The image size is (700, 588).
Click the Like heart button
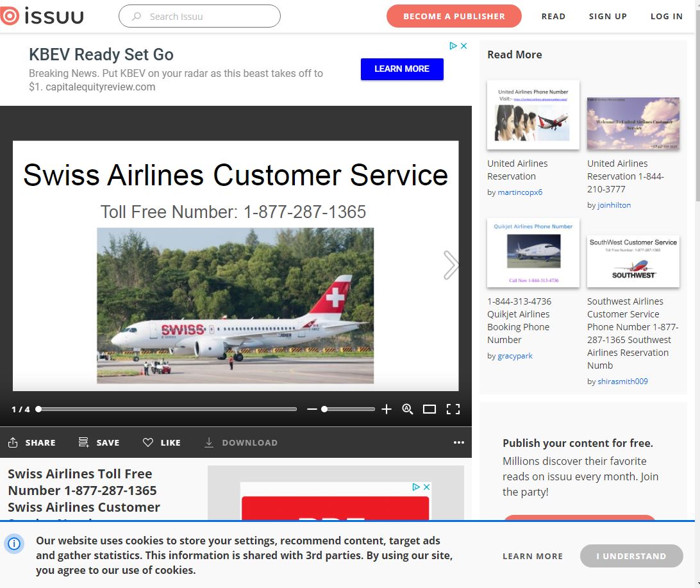coord(162,442)
